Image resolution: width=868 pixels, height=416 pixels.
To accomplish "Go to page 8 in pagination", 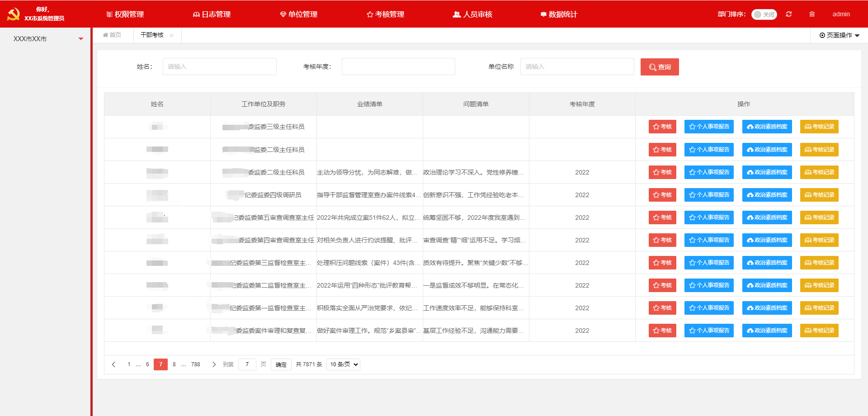I will point(174,364).
